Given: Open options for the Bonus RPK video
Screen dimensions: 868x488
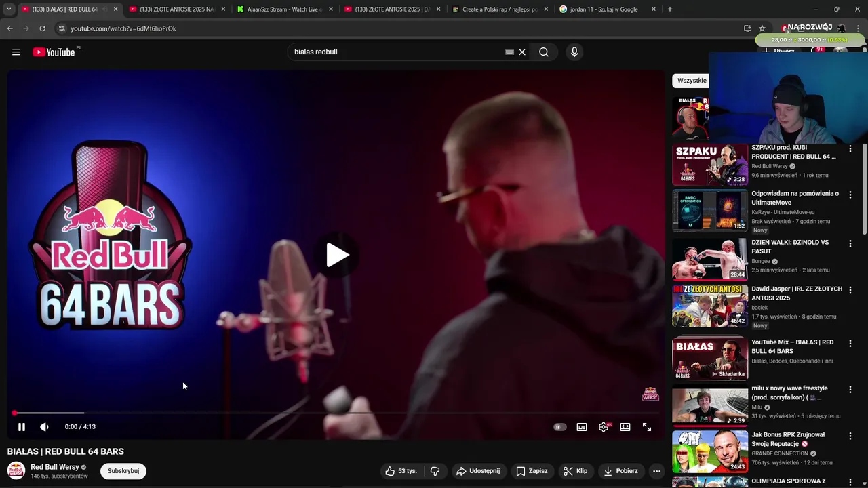Looking at the screenshot, I should click(x=850, y=436).
